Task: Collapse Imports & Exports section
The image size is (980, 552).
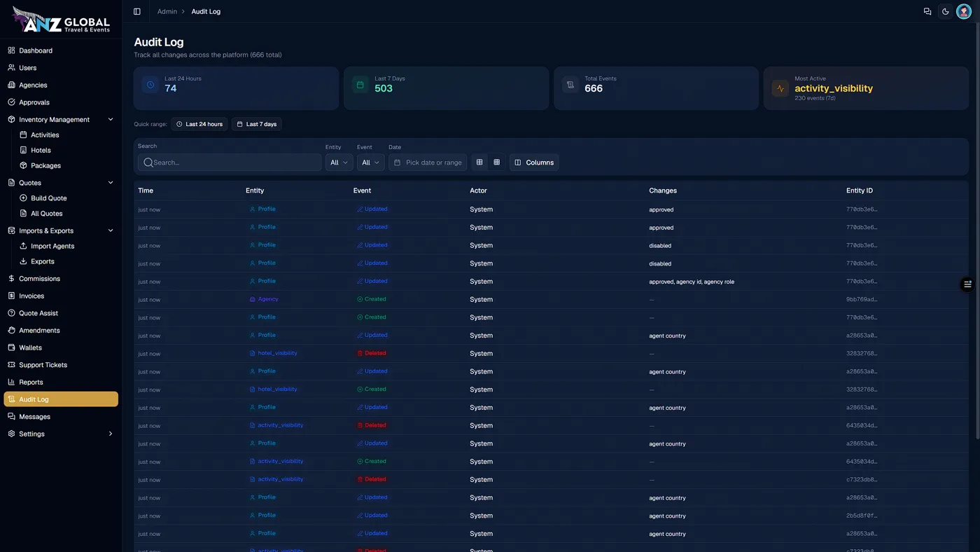Action: click(111, 230)
